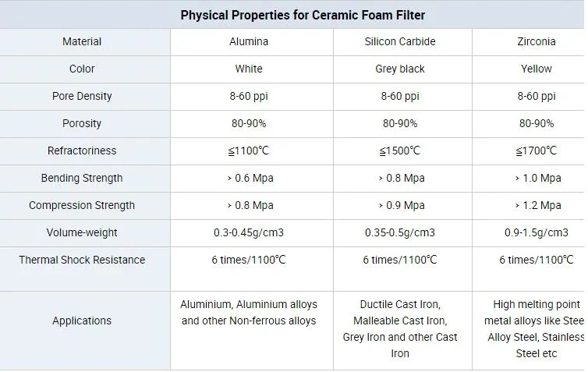Image resolution: width=588 pixels, height=372 pixels.
Task: Click the Zirconia column heading
Action: coord(537,41)
